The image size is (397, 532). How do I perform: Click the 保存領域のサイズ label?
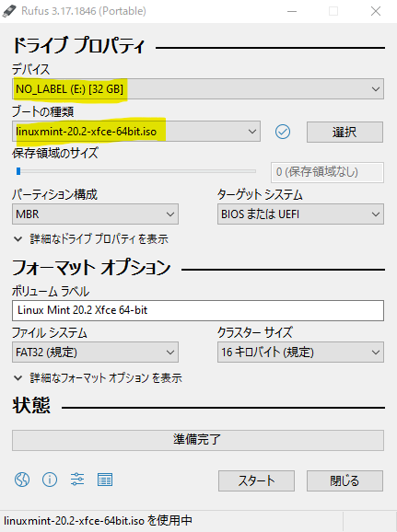pyautogui.click(x=55, y=153)
